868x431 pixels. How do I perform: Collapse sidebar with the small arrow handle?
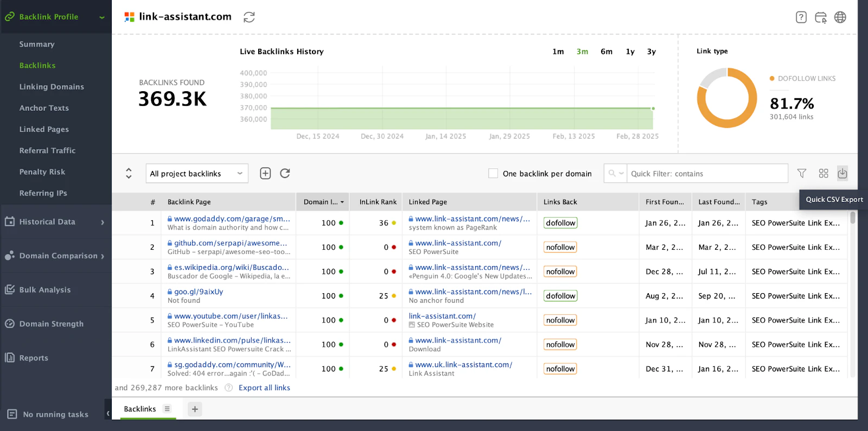click(108, 414)
